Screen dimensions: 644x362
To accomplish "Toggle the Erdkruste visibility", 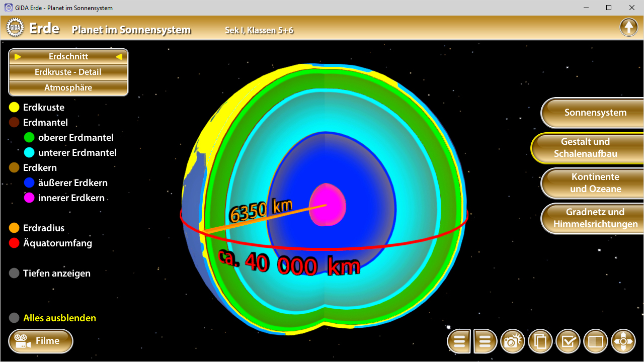I will pos(13,107).
